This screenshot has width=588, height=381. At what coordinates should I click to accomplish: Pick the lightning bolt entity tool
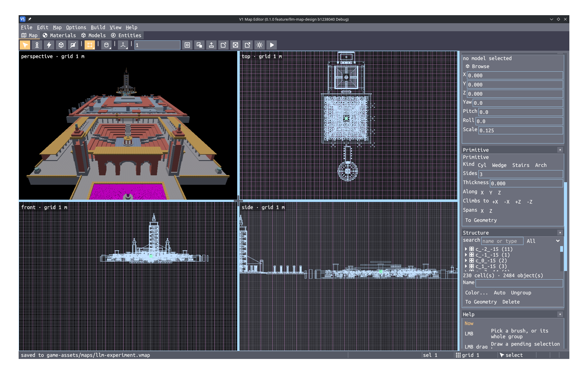[49, 45]
